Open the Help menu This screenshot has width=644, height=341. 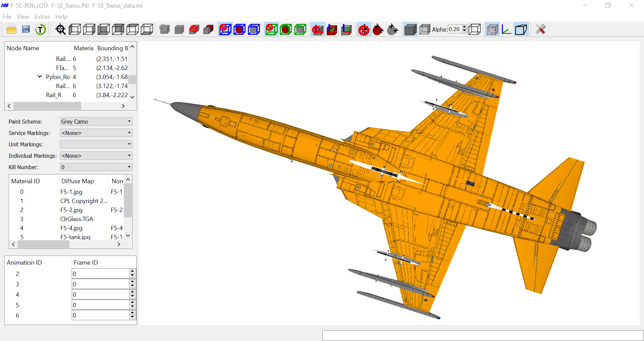(61, 17)
